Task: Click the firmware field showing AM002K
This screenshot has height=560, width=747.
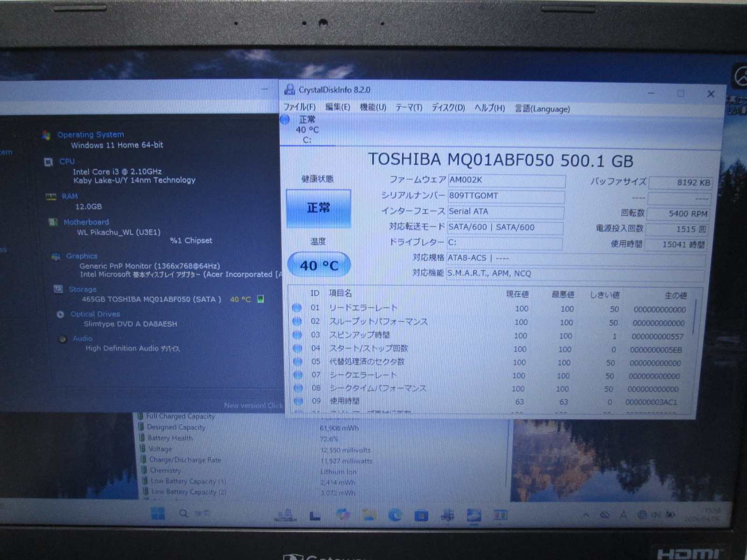Action: point(506,180)
